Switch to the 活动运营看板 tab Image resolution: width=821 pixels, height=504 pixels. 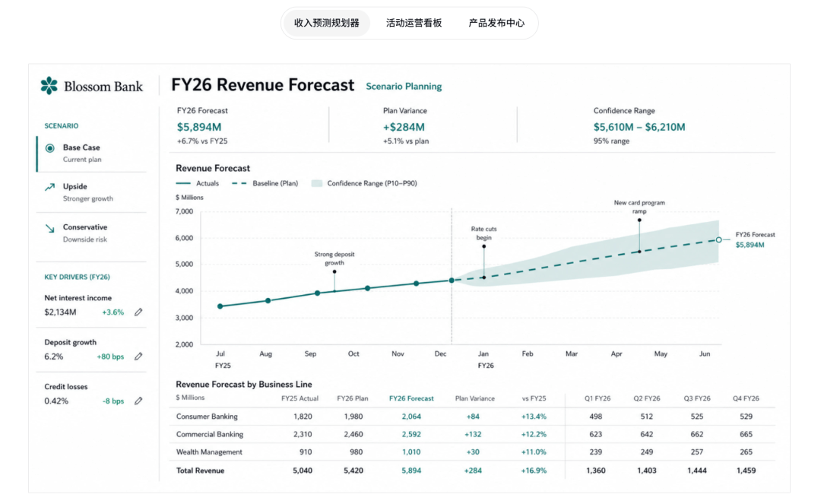point(414,23)
